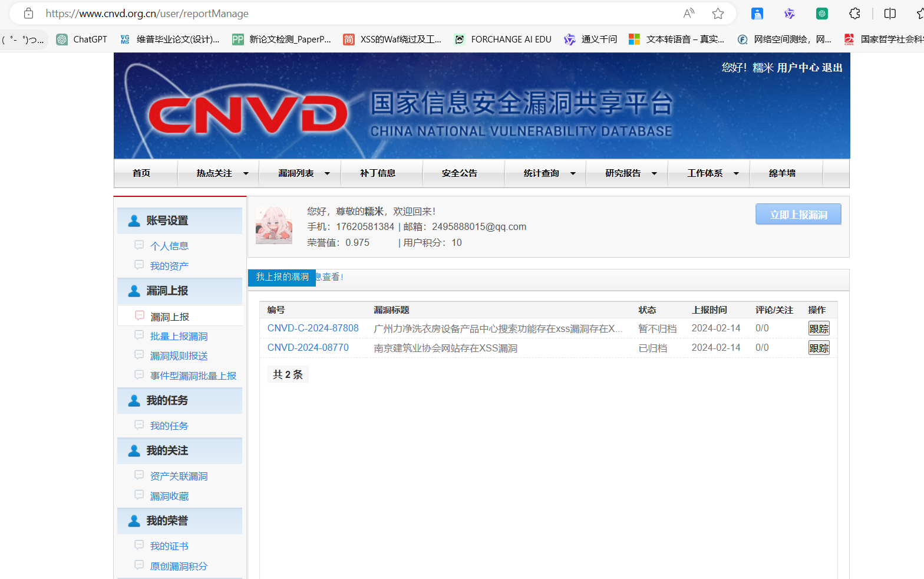Open CNVD-2024-08770 link
Screen dimensions: 924x579
(308, 347)
